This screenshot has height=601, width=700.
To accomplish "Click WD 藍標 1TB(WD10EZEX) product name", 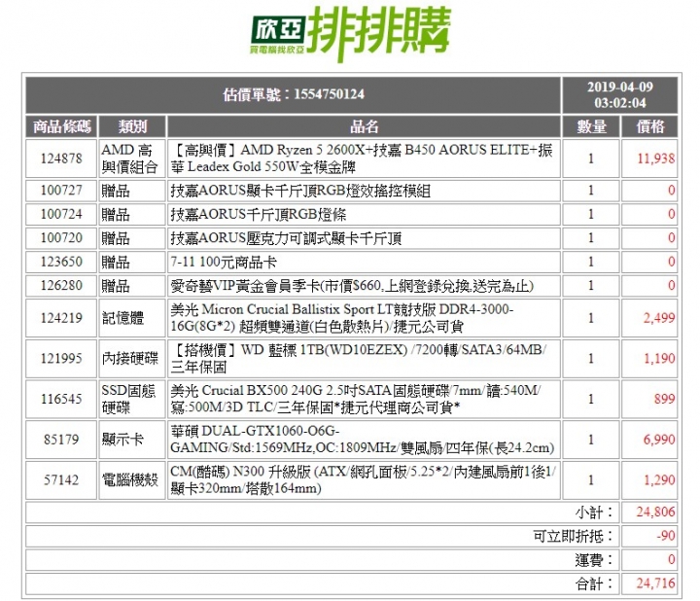I will (x=358, y=358).
